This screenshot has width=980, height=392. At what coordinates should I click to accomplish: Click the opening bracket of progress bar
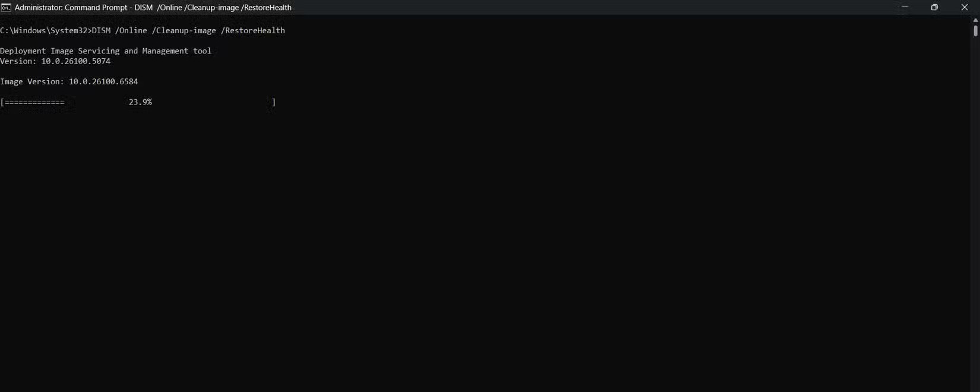pos(2,102)
